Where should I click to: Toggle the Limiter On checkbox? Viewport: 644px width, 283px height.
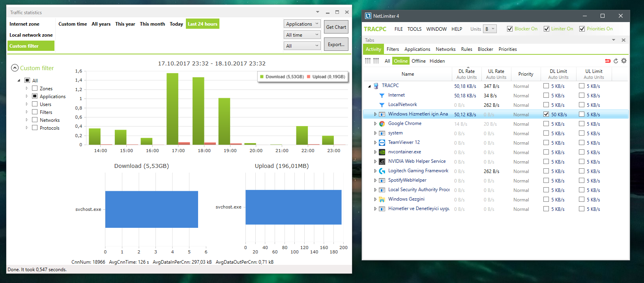[x=547, y=29]
